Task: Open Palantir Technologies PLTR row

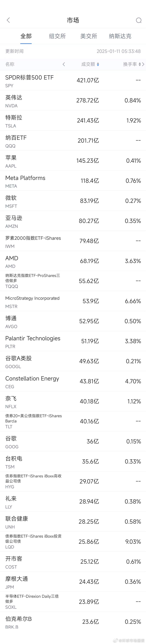Action: [73, 341]
